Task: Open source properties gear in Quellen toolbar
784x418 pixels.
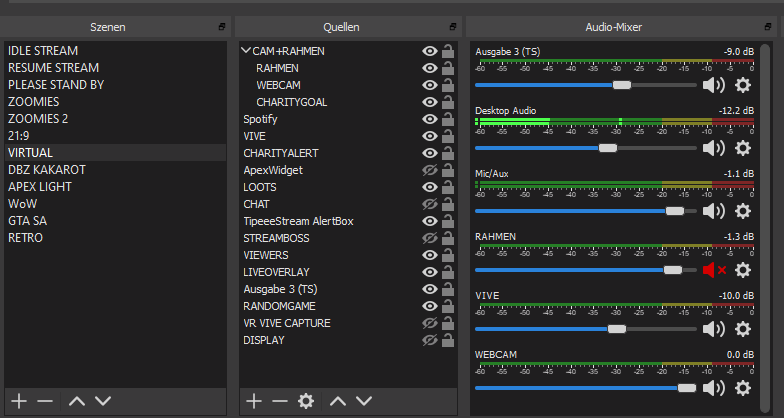Action: tap(306, 400)
